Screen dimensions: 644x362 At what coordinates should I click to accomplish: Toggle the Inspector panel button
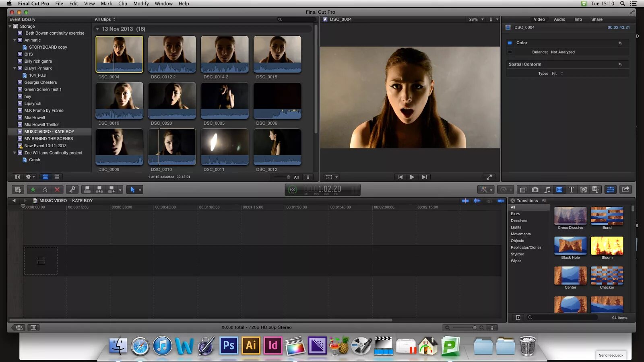coord(610,189)
